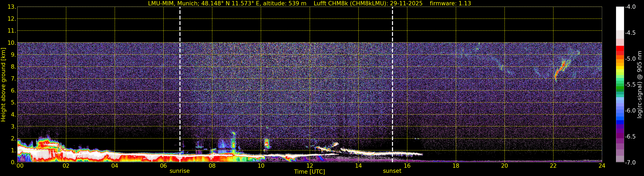The height and width of the screenshot is (176, 644).
Task: Click the height-axis tick label '3.'
Action: pyautogui.click(x=13, y=127)
